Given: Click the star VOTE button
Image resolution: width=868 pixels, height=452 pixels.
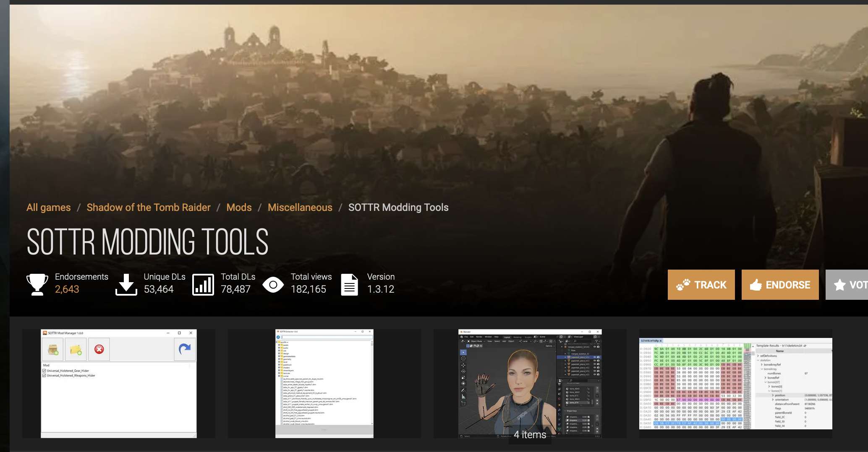Looking at the screenshot, I should tap(847, 285).
